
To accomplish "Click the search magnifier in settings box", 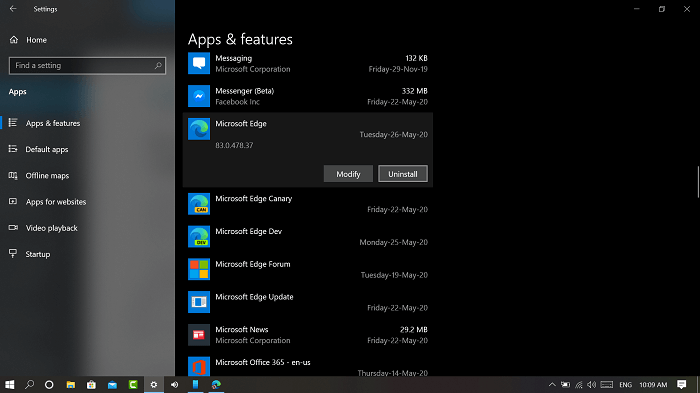I will tap(158, 66).
